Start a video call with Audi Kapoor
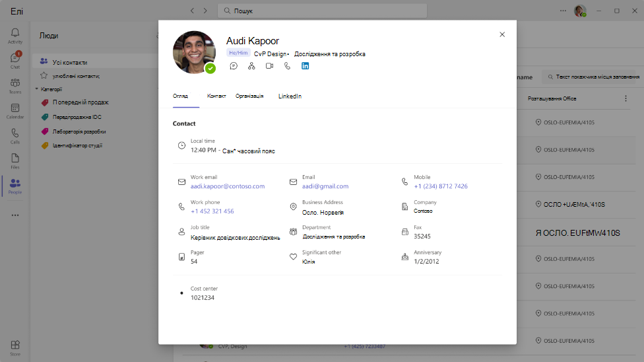644x362 pixels. [269, 66]
